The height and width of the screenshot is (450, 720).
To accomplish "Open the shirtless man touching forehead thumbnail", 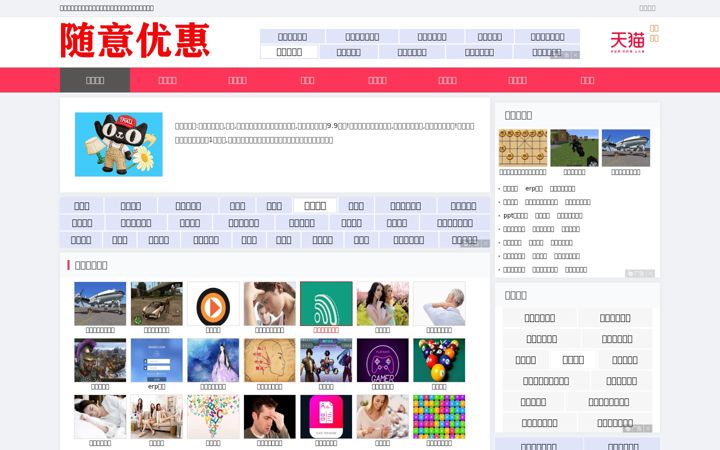I will (270, 304).
